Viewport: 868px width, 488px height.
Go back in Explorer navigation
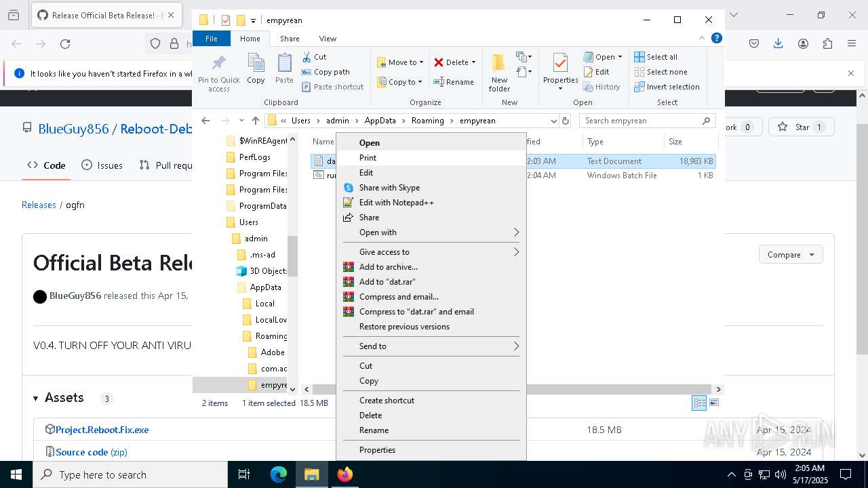tap(205, 121)
